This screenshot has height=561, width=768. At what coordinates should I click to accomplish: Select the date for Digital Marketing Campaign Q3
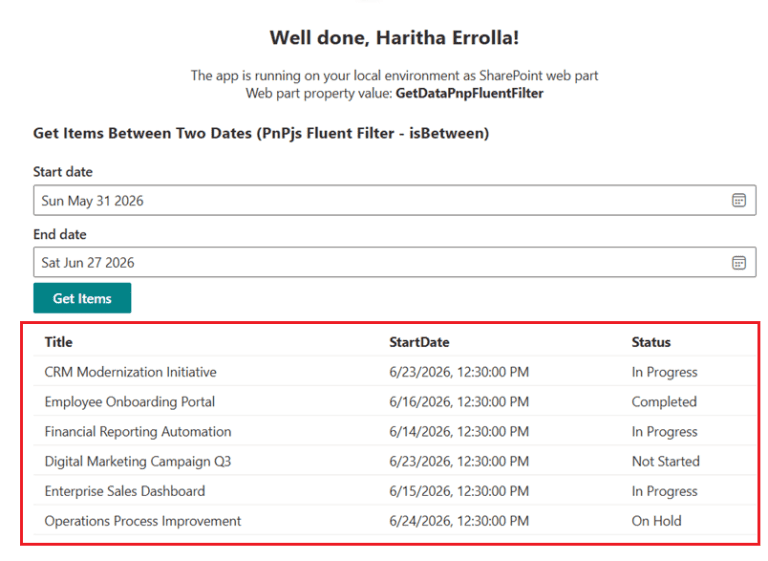pos(459,462)
